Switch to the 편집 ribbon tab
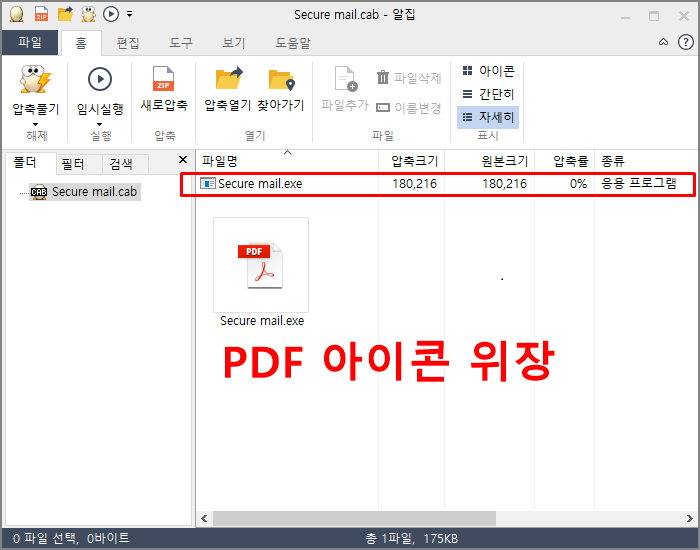The width and height of the screenshot is (700, 550). click(x=128, y=43)
